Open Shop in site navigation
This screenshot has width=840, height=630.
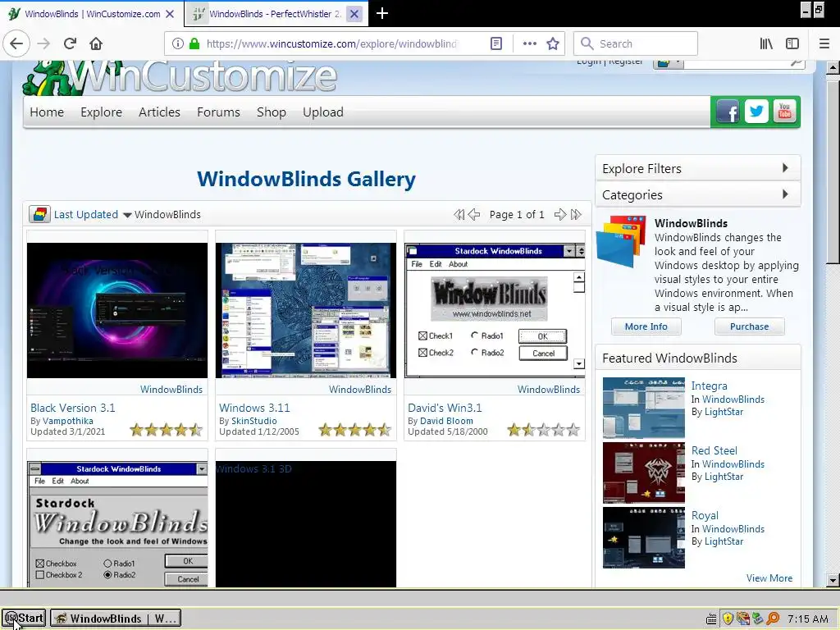click(271, 112)
